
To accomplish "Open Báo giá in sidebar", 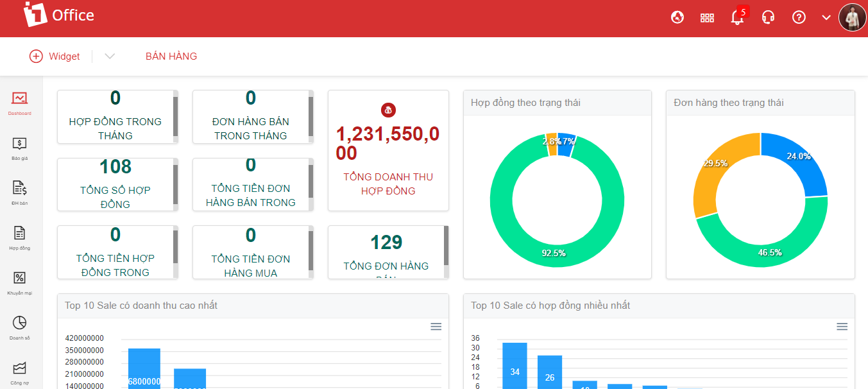I will tap(19, 144).
